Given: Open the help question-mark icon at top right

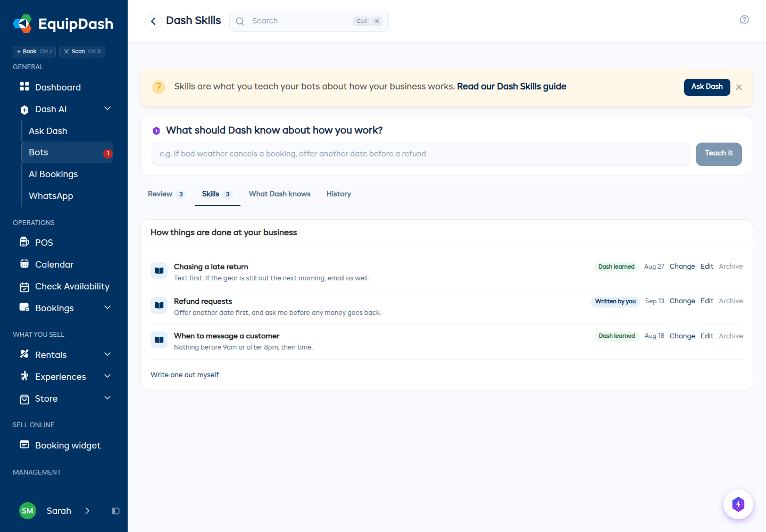Looking at the screenshot, I should pyautogui.click(x=745, y=20).
